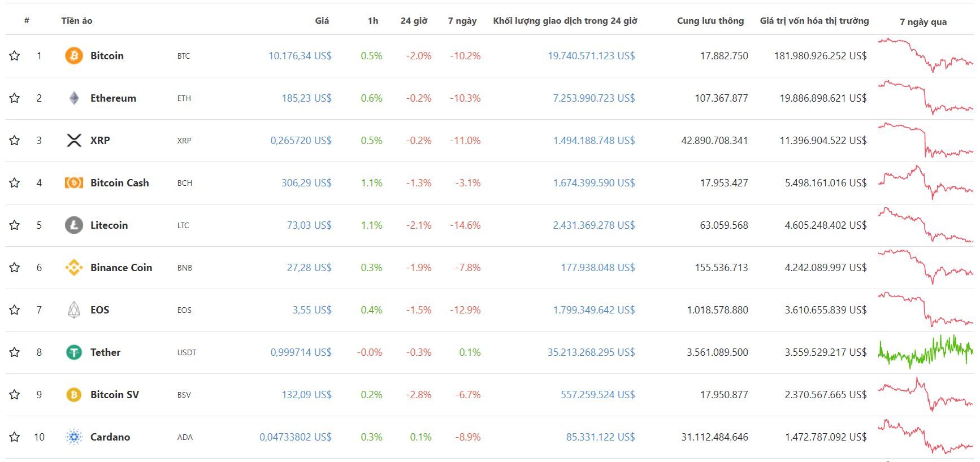Click the Bitcoin SV logo icon

[x=74, y=394]
